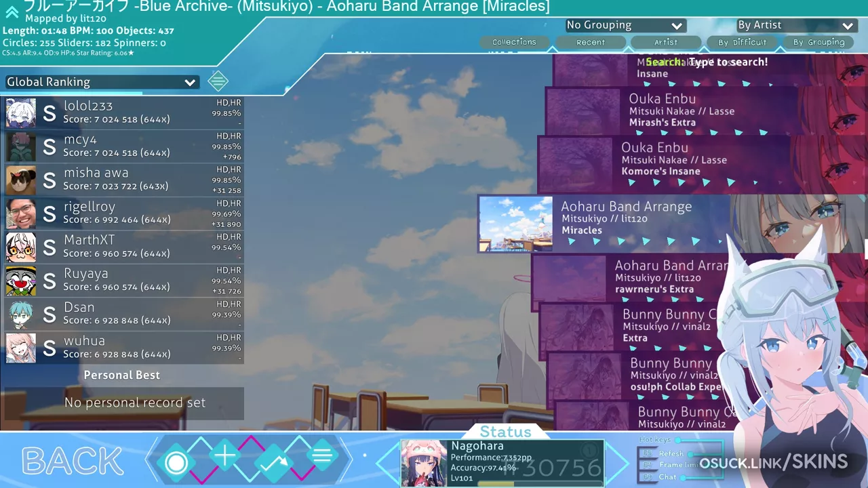
Task: Click Dsan's avatar in the ranking
Action: tap(21, 314)
